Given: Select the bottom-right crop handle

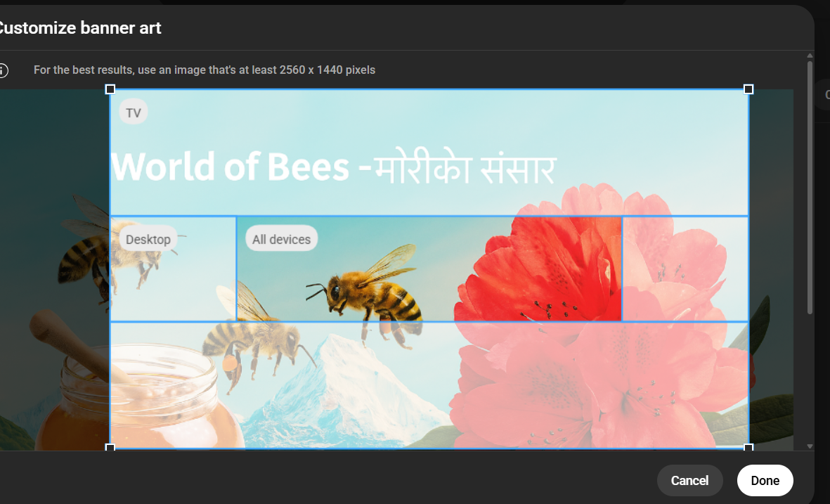Looking at the screenshot, I should [748, 448].
